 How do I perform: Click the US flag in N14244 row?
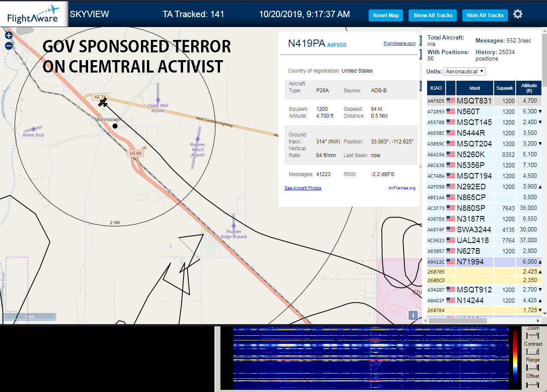point(451,301)
